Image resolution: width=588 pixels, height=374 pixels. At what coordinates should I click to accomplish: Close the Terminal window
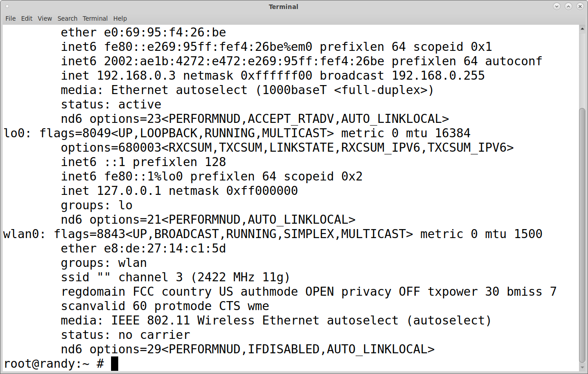click(x=579, y=6)
